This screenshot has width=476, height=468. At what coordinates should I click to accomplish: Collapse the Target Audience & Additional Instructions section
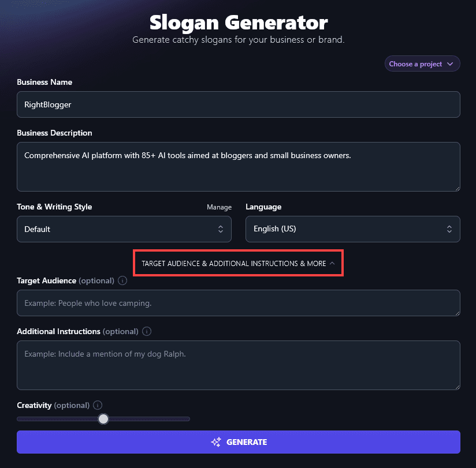tap(238, 263)
